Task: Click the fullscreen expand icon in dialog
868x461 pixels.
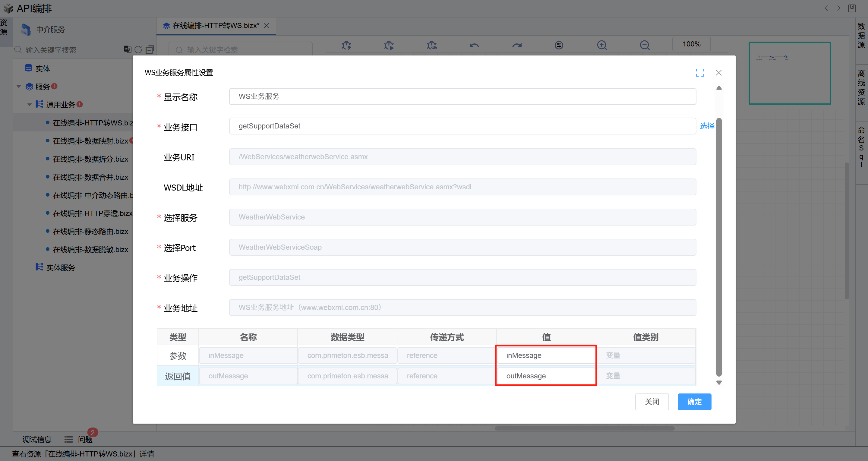Action: pyautogui.click(x=700, y=72)
